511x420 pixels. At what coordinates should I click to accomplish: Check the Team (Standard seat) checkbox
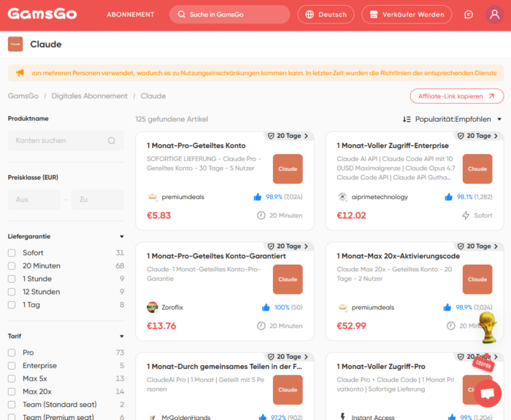(x=12, y=405)
